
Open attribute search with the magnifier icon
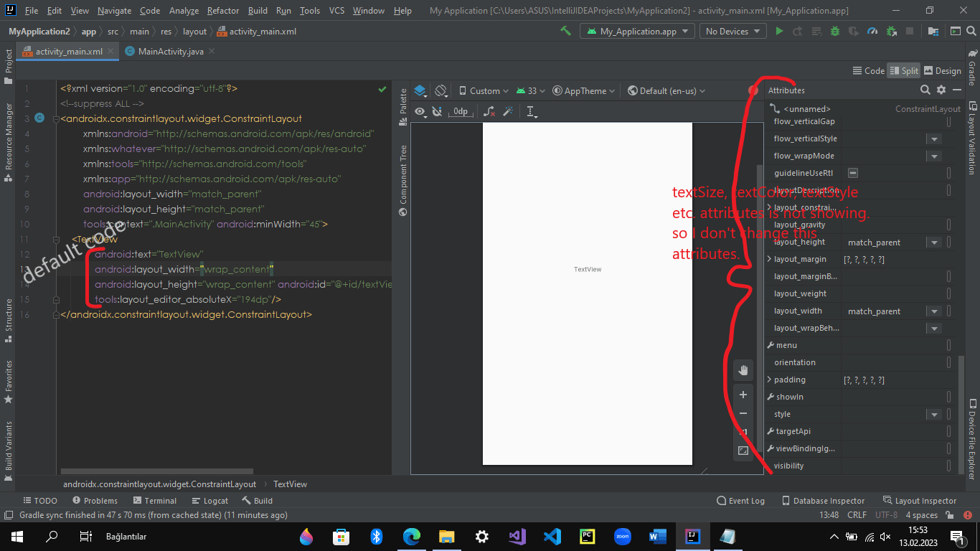point(925,90)
